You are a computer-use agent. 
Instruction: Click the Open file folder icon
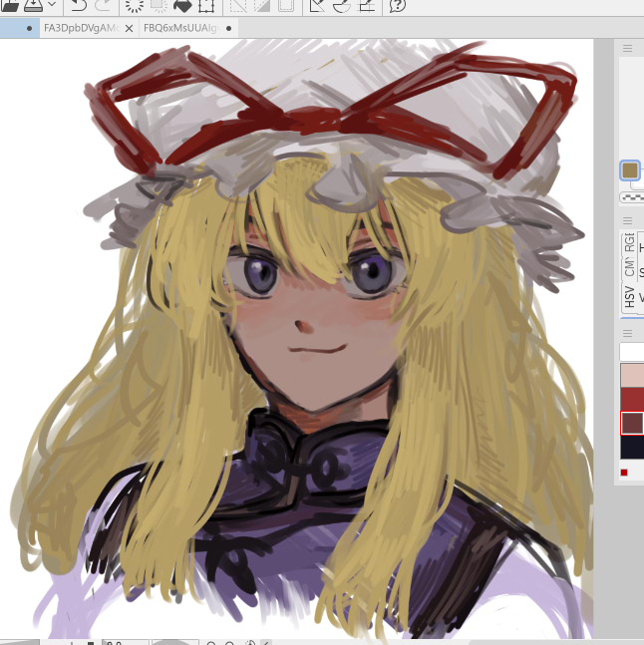pos(9,5)
